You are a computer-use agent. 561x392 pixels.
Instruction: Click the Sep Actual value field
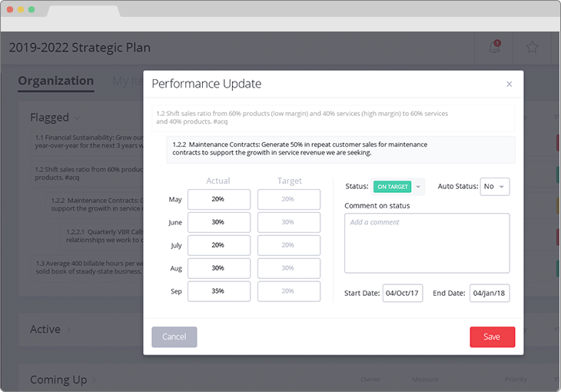219,291
